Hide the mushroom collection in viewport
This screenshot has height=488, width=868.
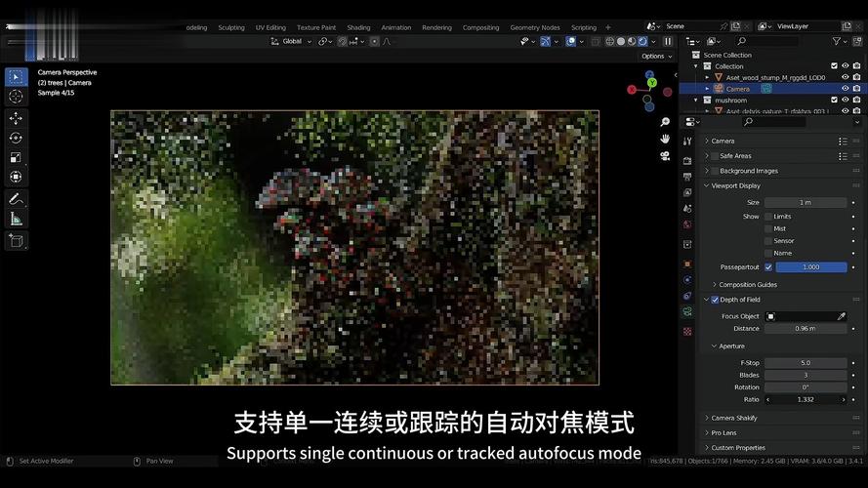pos(846,101)
